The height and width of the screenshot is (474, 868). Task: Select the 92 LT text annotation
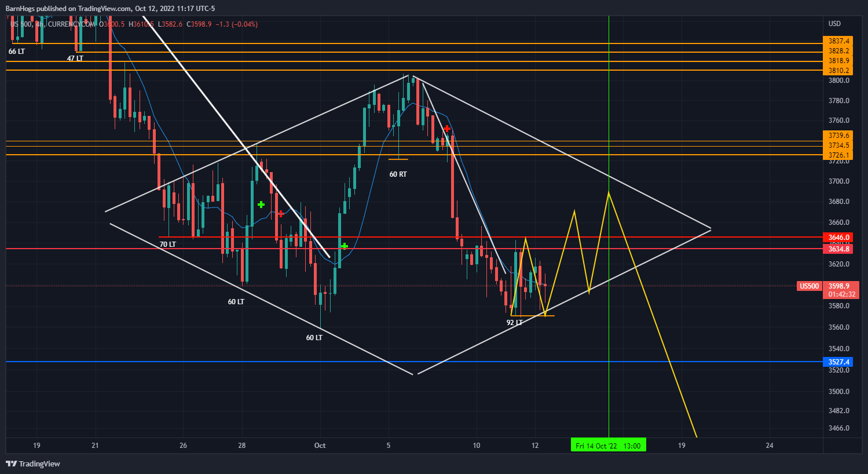(514, 323)
